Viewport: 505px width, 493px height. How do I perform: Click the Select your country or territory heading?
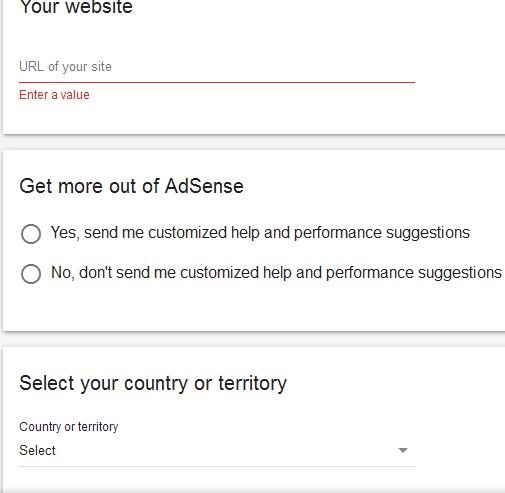click(x=153, y=383)
